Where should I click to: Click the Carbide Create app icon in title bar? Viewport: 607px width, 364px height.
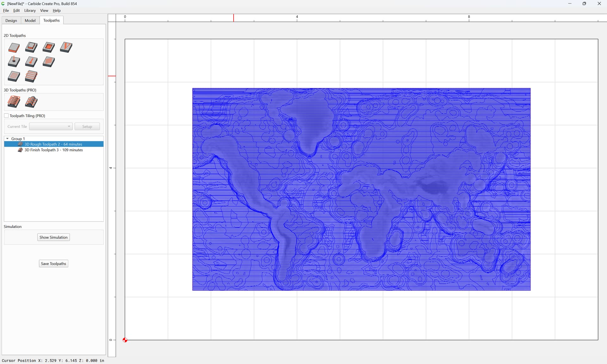(x=3, y=3)
